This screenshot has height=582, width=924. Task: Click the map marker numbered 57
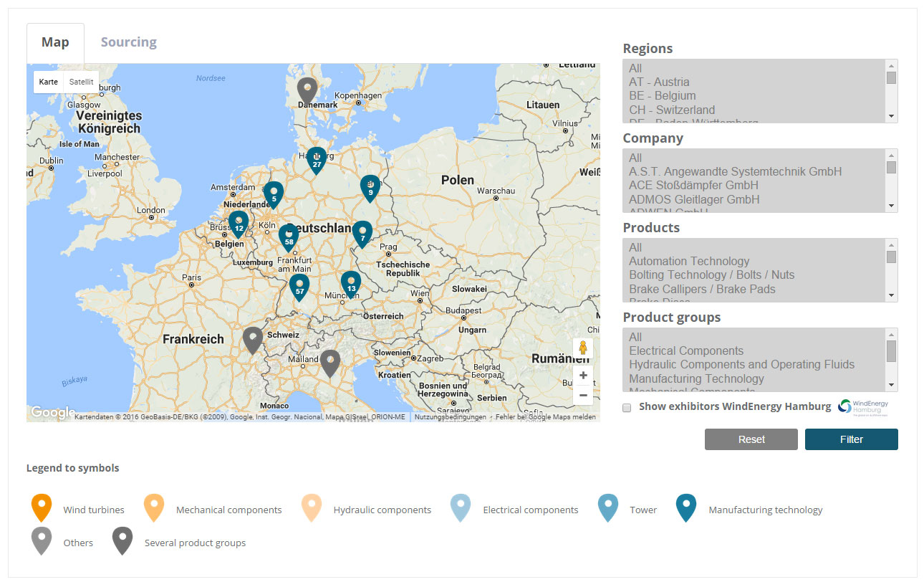[299, 287]
